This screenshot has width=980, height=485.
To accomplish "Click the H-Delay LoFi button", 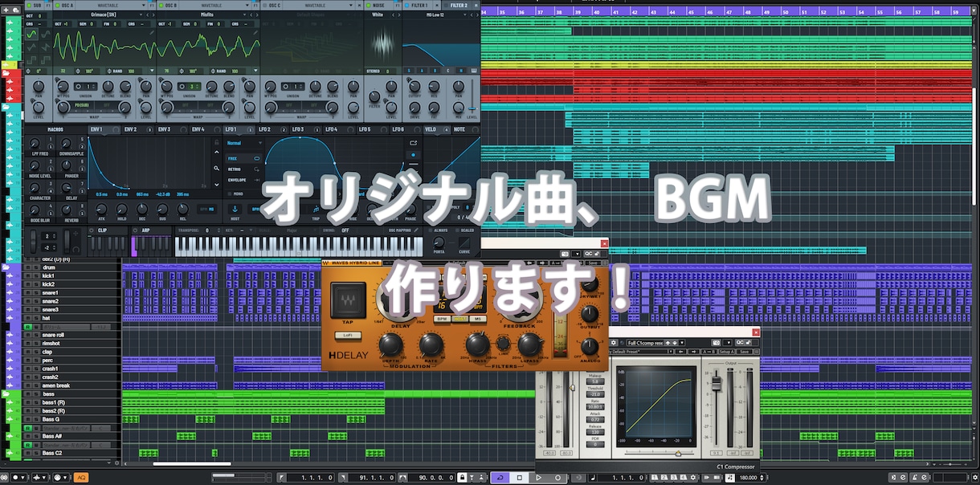I will [348, 335].
